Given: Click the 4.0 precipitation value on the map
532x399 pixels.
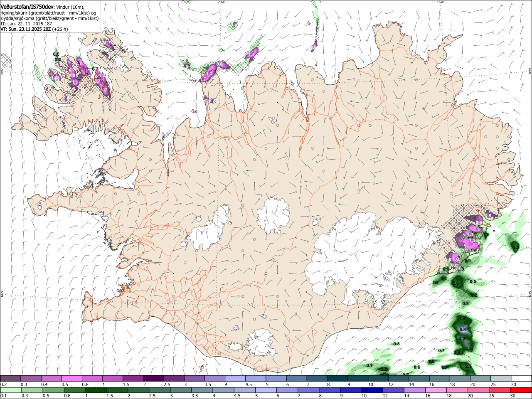Looking at the screenshot, I should (462, 339).
